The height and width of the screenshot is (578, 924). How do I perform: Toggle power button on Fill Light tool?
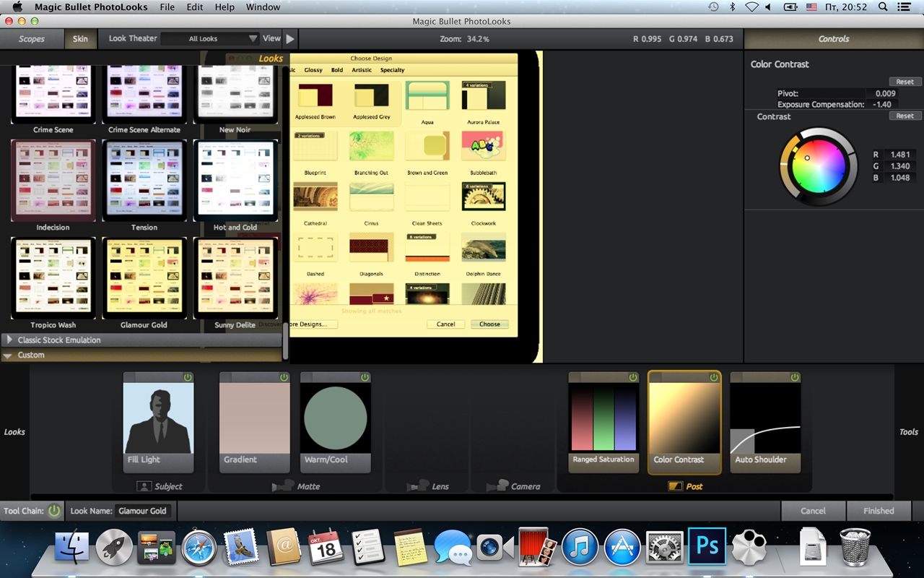coord(188,377)
